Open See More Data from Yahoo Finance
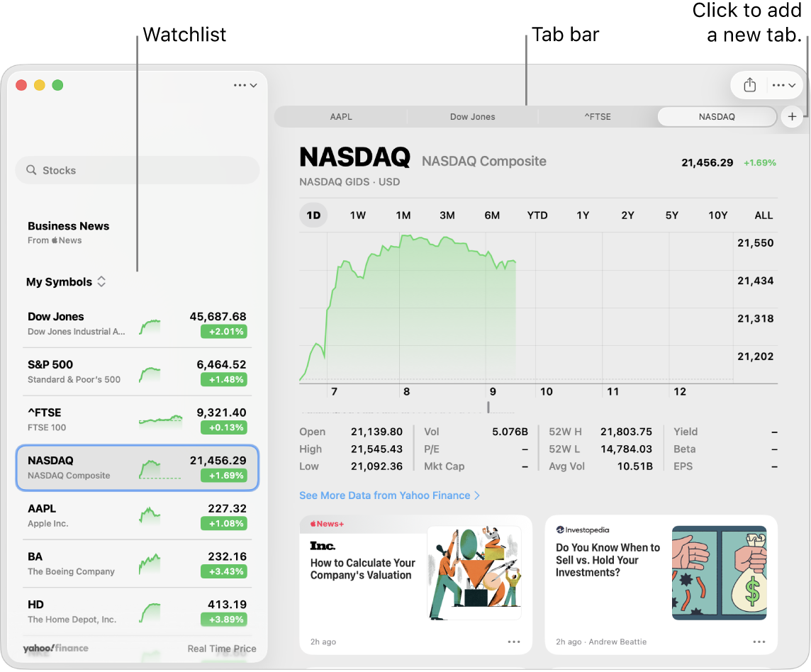The image size is (811, 672). pos(385,495)
